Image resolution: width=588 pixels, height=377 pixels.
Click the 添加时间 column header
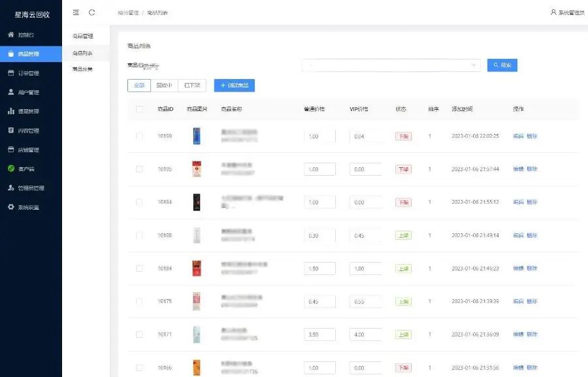click(462, 109)
